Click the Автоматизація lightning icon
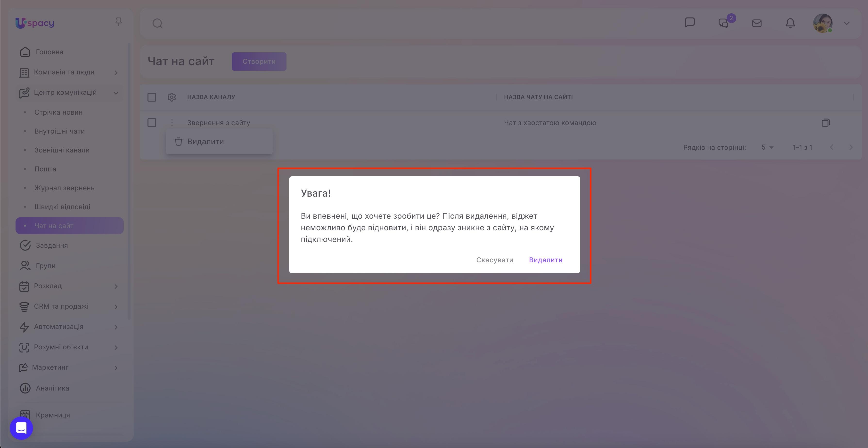 coord(24,327)
